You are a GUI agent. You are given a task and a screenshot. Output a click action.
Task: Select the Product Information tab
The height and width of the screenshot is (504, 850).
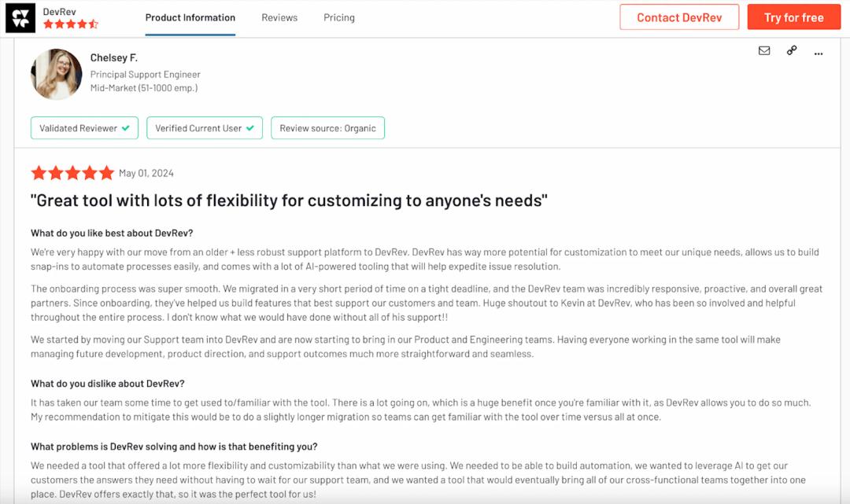point(190,17)
